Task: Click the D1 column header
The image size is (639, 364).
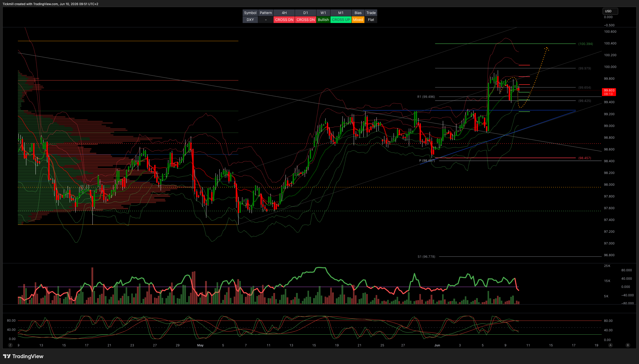Action: click(x=305, y=13)
